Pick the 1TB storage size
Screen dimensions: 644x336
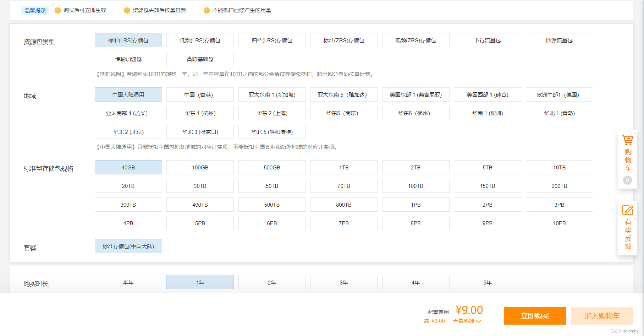click(344, 167)
